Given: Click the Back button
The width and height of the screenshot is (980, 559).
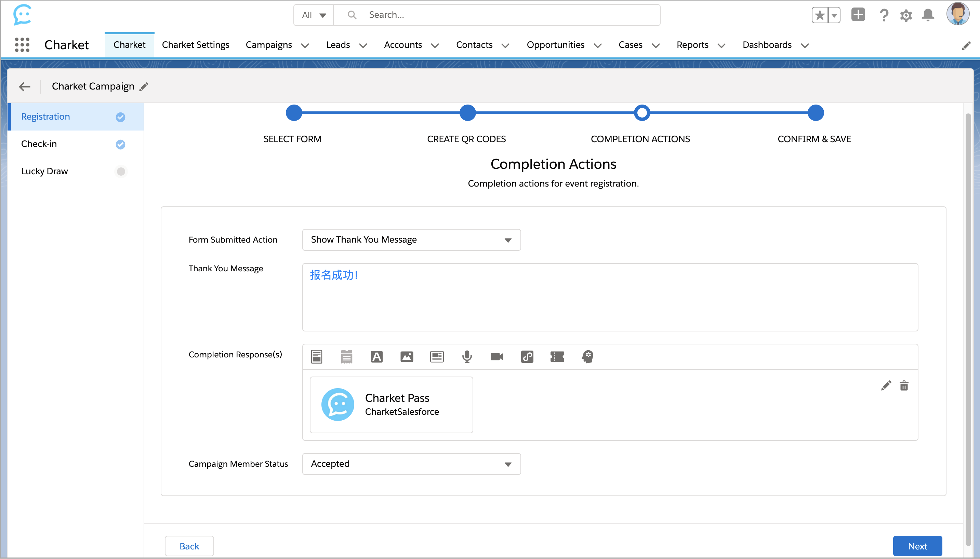Looking at the screenshot, I should 189,546.
